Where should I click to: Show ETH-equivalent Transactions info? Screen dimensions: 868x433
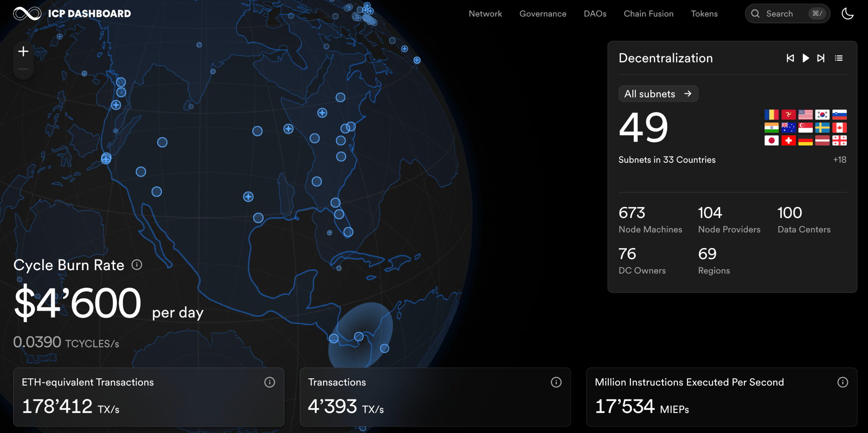point(270,382)
